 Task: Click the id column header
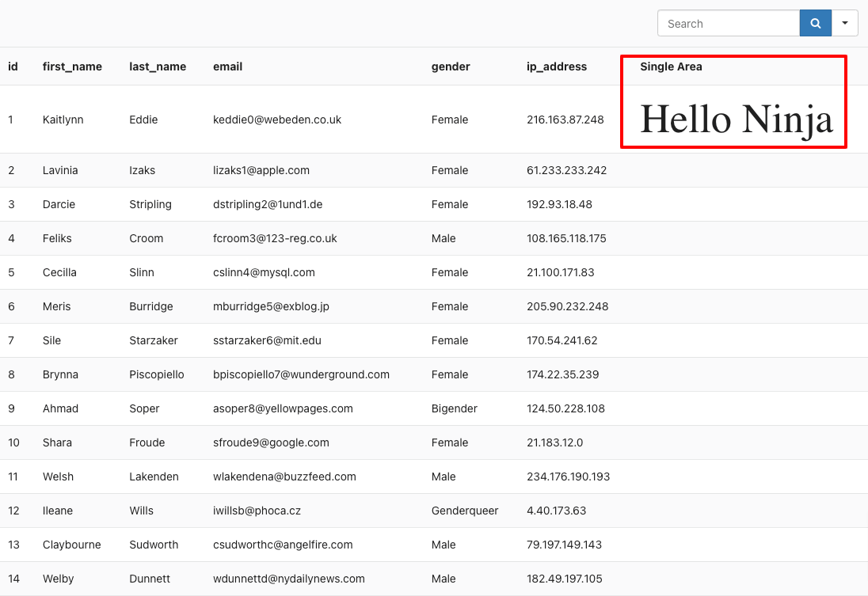(13, 66)
